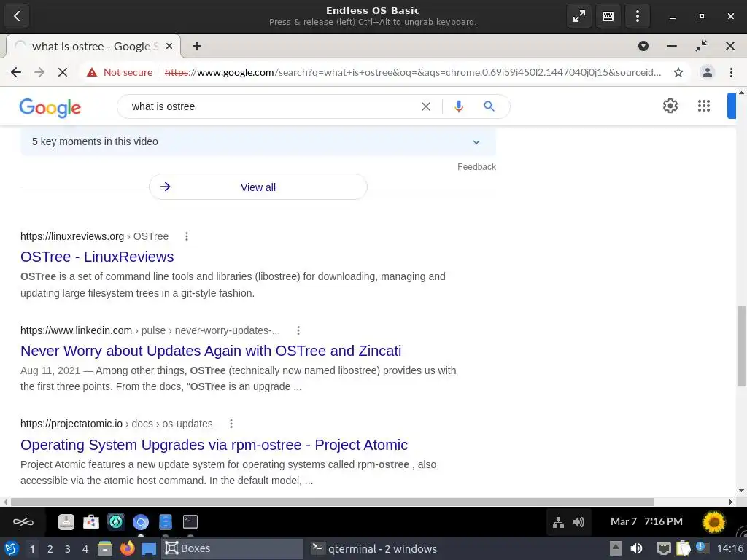Open the Never Worry about Updates result

211,351
